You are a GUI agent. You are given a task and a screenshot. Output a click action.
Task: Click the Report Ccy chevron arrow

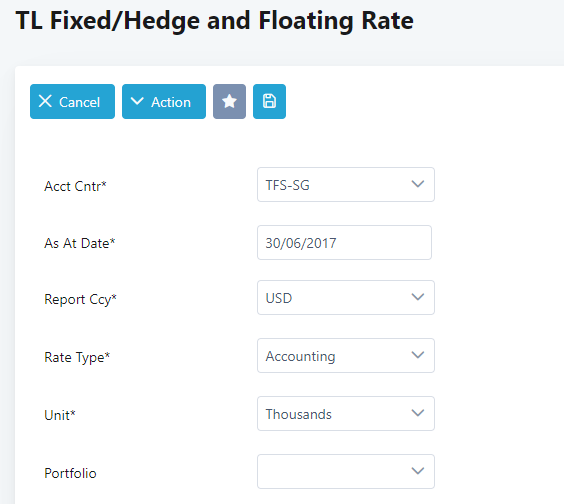[x=418, y=297]
